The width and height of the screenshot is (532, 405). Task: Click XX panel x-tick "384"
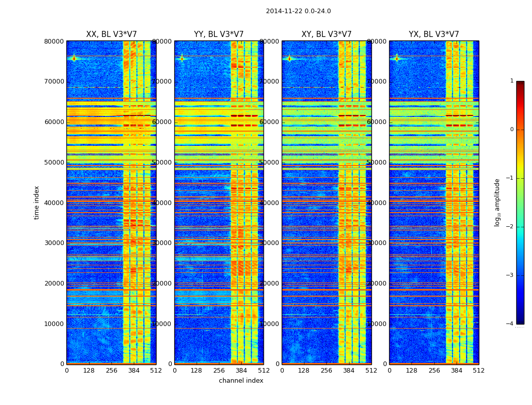134,371
